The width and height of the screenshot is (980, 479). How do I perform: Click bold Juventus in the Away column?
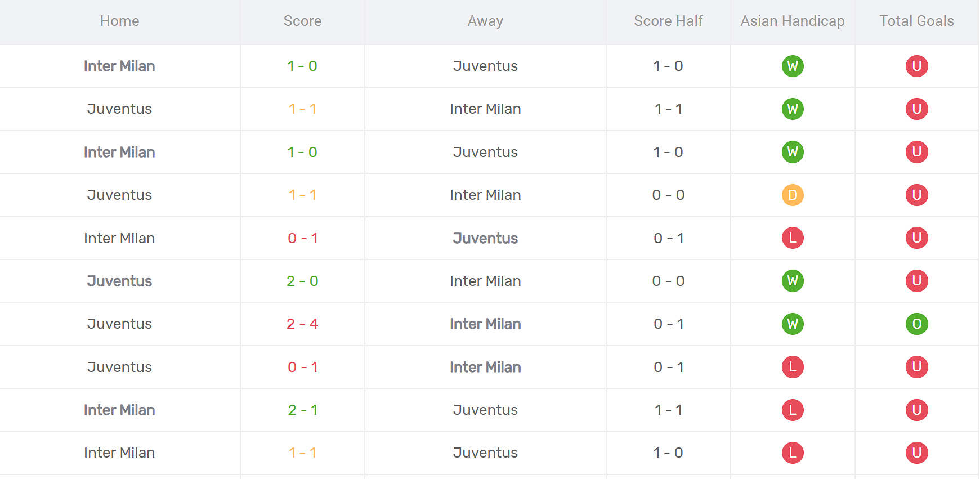(x=485, y=238)
